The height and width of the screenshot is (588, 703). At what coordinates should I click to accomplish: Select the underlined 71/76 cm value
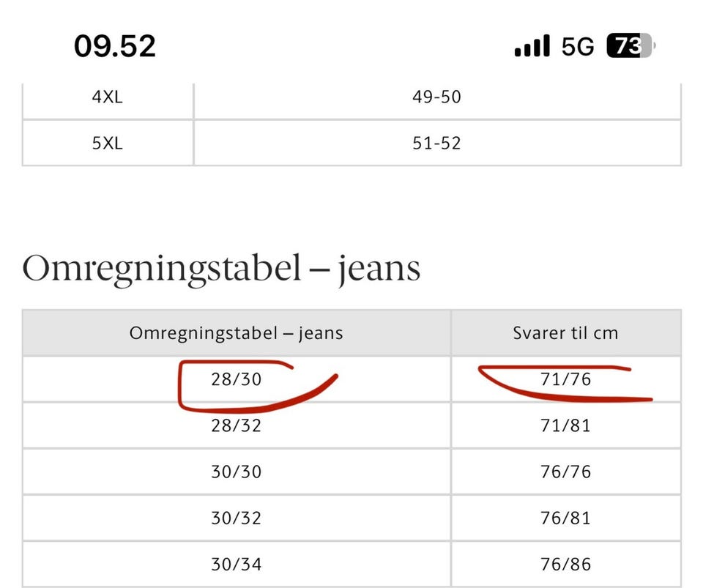pos(565,379)
